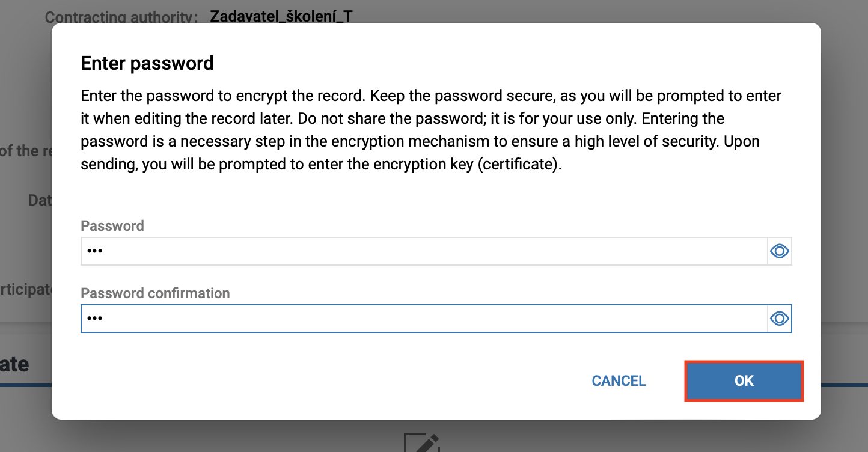Click the "Password" field label

[112, 226]
